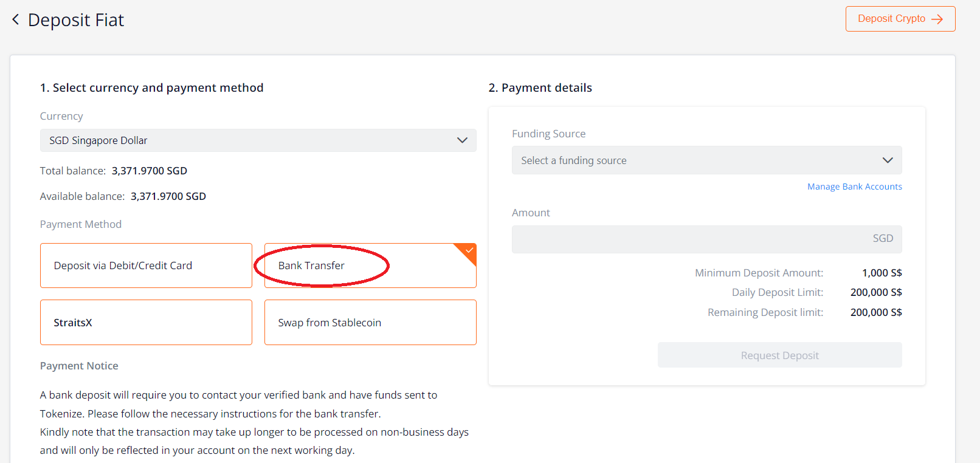The height and width of the screenshot is (463, 980).
Task: Select the Bank Transfer payment method
Action: point(370,266)
